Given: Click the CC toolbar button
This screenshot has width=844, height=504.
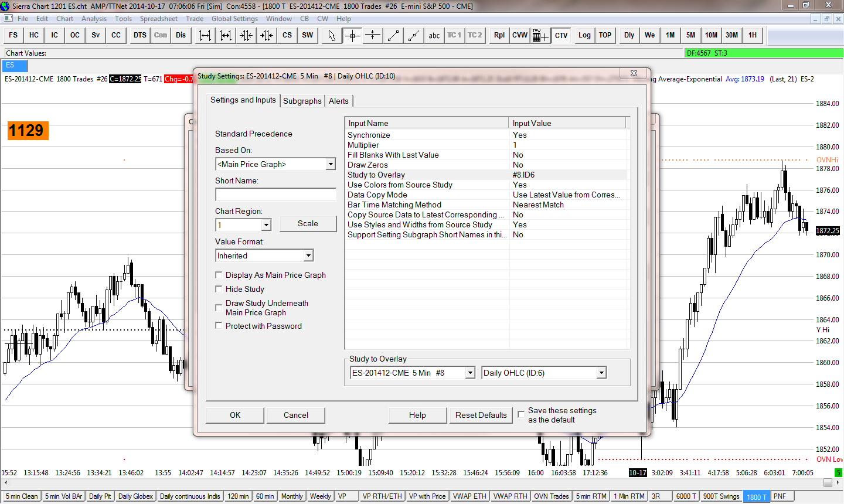Looking at the screenshot, I should click(x=116, y=35).
